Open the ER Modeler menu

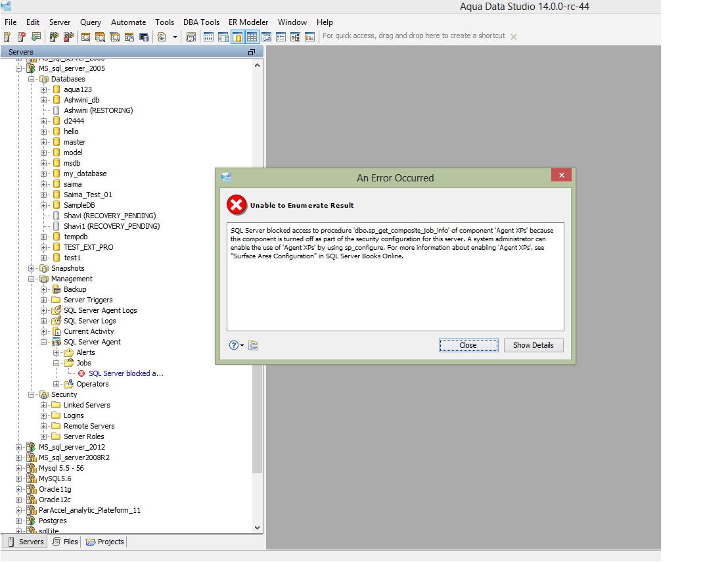click(x=248, y=22)
